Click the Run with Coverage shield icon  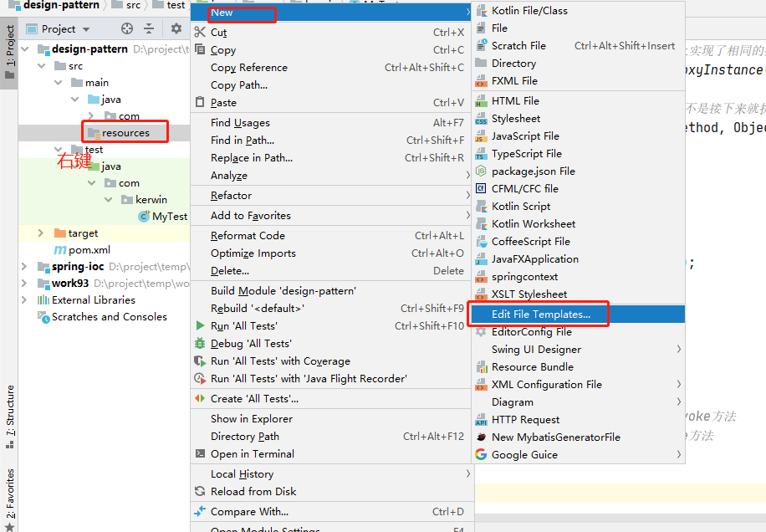coord(200,361)
